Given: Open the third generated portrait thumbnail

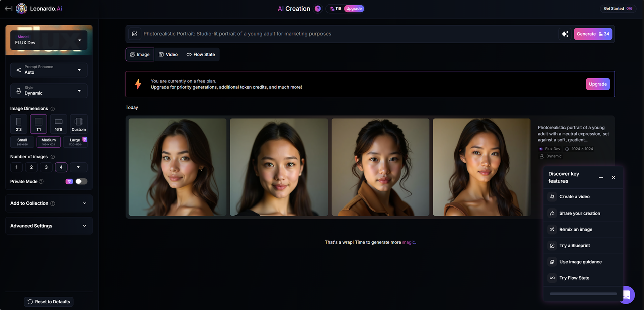Looking at the screenshot, I should pyautogui.click(x=380, y=167).
